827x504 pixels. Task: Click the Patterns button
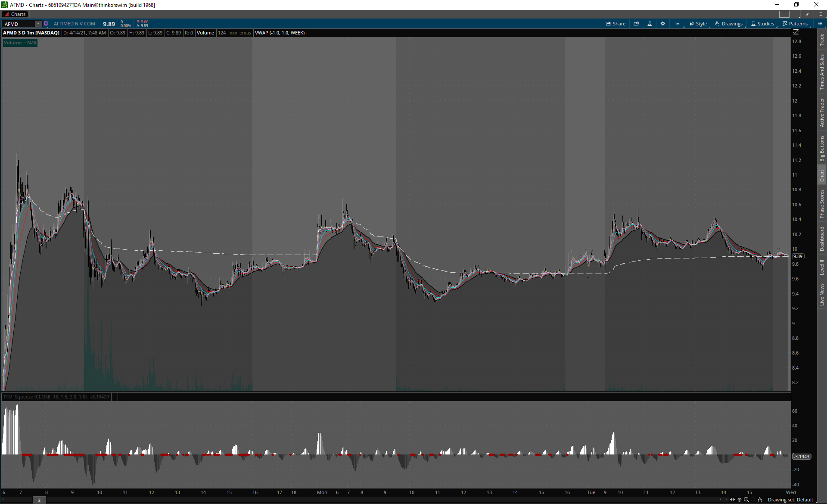coord(795,24)
